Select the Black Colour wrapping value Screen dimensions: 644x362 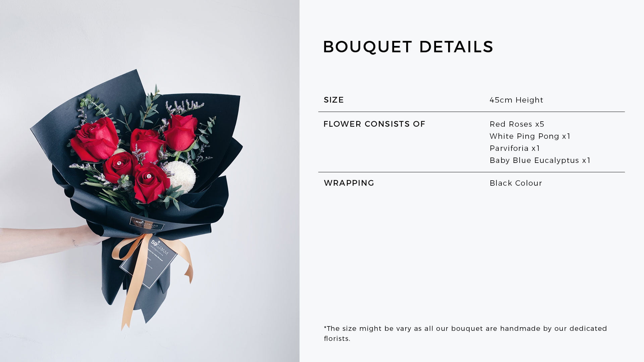click(x=516, y=183)
